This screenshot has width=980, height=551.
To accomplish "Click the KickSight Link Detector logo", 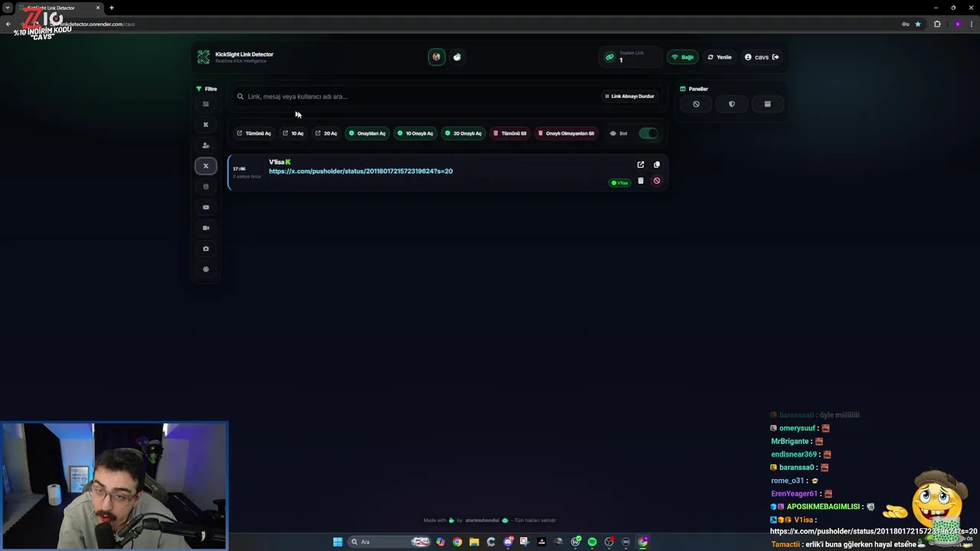I will click(x=203, y=57).
